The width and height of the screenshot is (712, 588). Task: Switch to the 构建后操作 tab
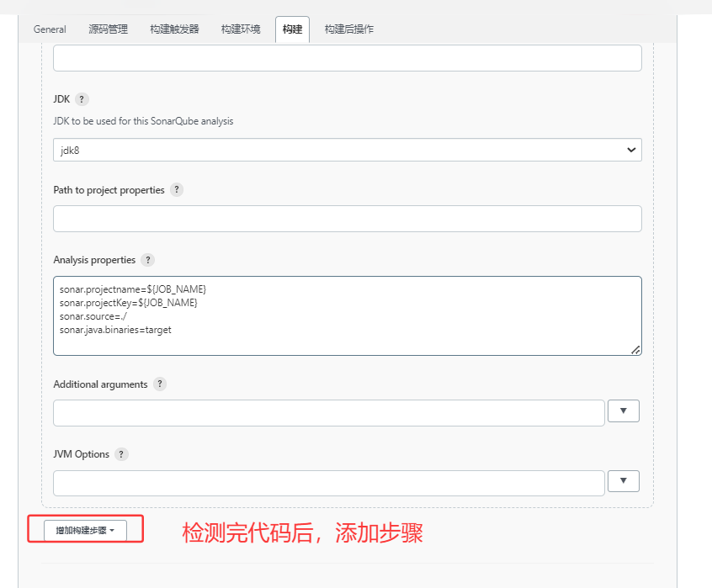click(x=349, y=29)
